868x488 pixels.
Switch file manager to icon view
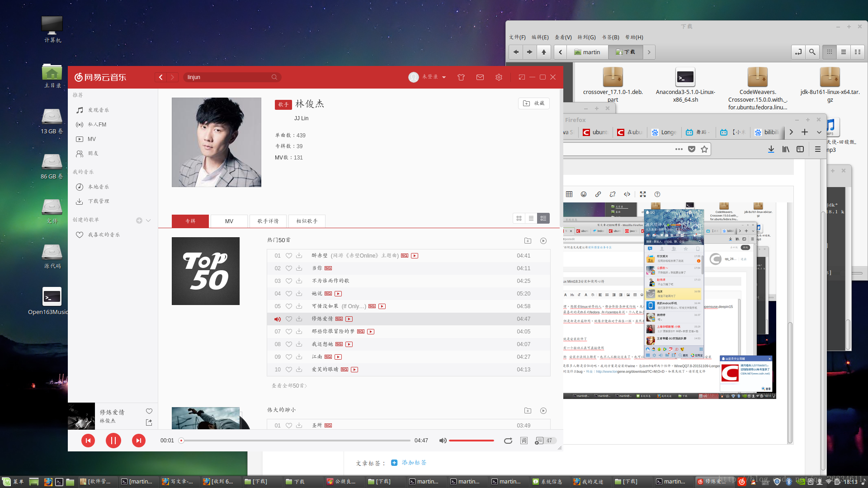click(830, 52)
